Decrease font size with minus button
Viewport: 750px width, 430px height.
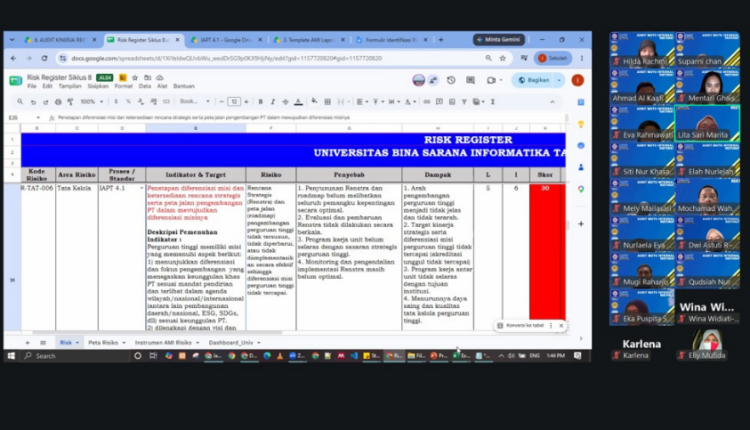(221, 102)
